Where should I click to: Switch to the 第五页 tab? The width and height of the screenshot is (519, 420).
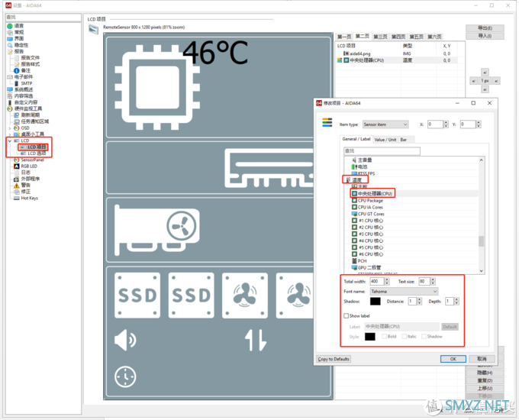(x=417, y=37)
